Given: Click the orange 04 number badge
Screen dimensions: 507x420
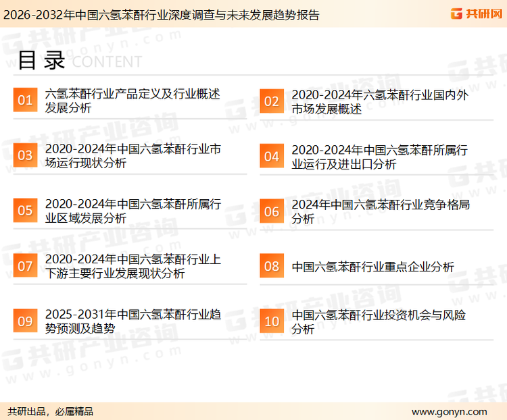Looking at the screenshot, I should 272,156.
